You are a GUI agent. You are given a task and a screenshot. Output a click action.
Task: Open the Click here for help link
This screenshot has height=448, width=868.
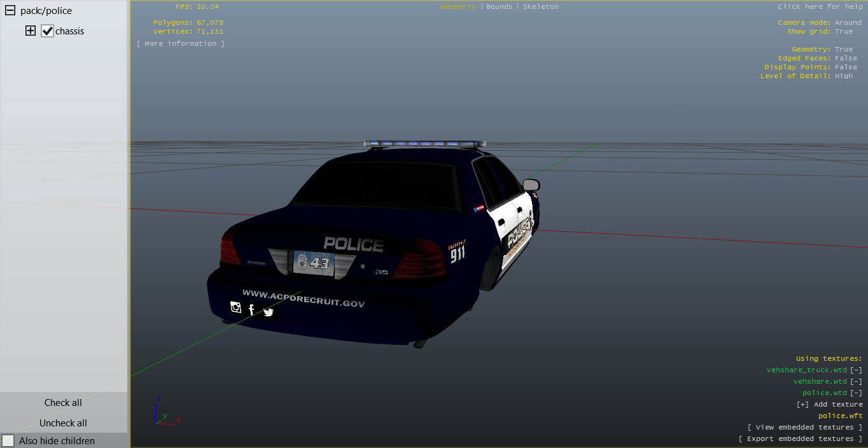click(820, 6)
